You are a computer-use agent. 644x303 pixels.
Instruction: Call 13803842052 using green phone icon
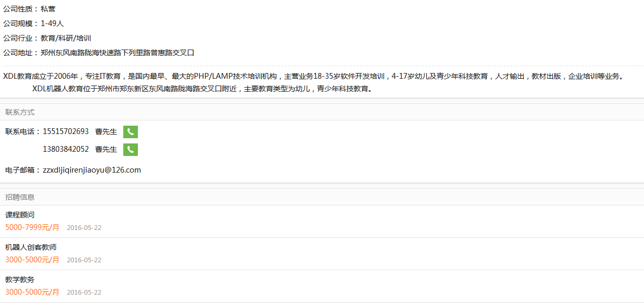(131, 150)
